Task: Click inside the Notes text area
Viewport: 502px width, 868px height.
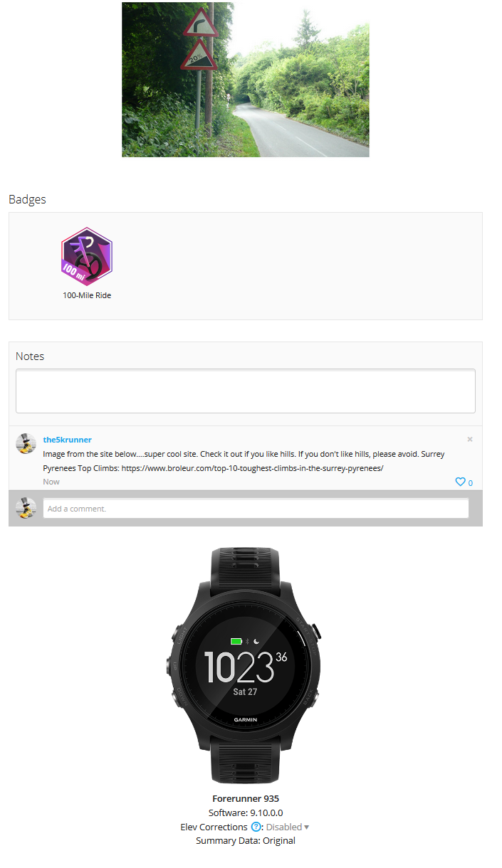Action: point(246,391)
